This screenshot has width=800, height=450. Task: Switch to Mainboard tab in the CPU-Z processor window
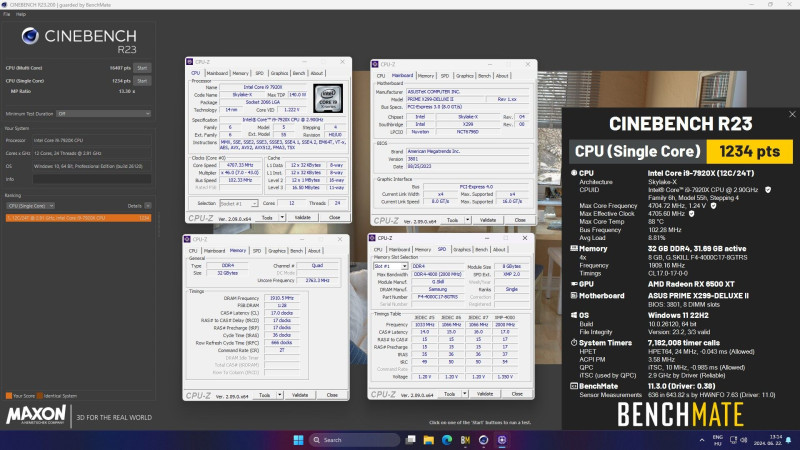point(217,73)
